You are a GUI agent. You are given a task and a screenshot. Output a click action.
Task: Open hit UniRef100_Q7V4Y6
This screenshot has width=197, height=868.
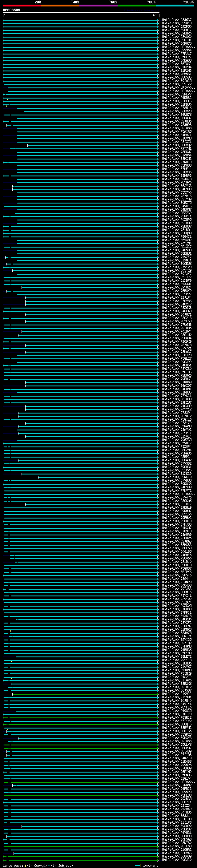[177, 497]
